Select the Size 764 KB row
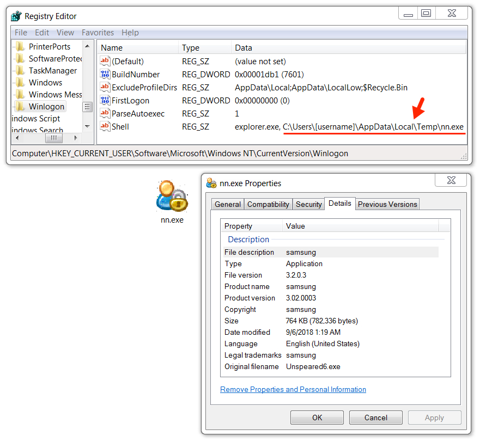480x448 pixels. pos(331,321)
